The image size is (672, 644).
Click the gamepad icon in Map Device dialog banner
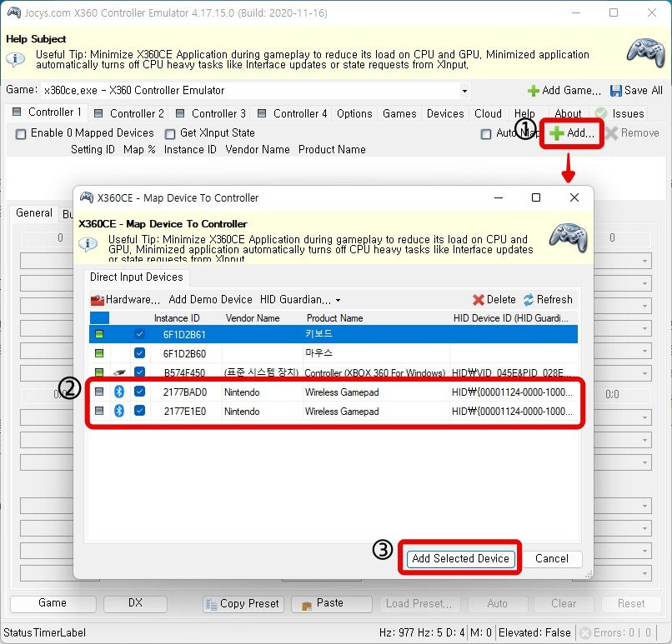pyautogui.click(x=569, y=237)
